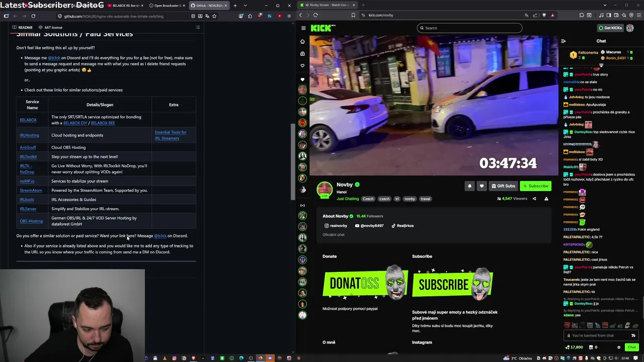Open Browse icon in Kick sidebar
The image size is (644, 362).
coord(302,53)
